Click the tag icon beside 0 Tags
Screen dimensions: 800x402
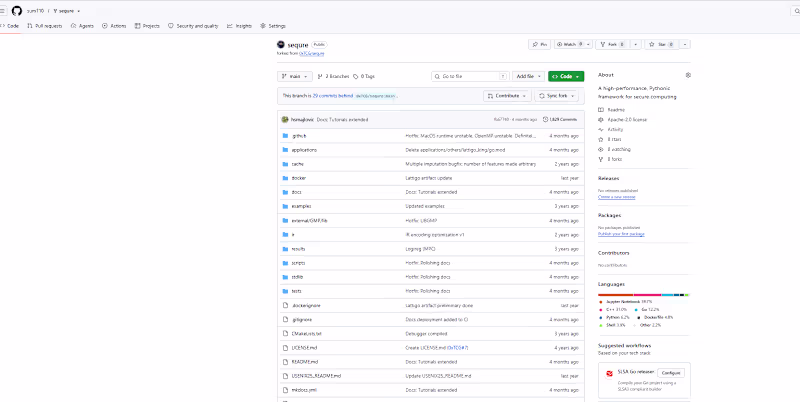pos(356,77)
